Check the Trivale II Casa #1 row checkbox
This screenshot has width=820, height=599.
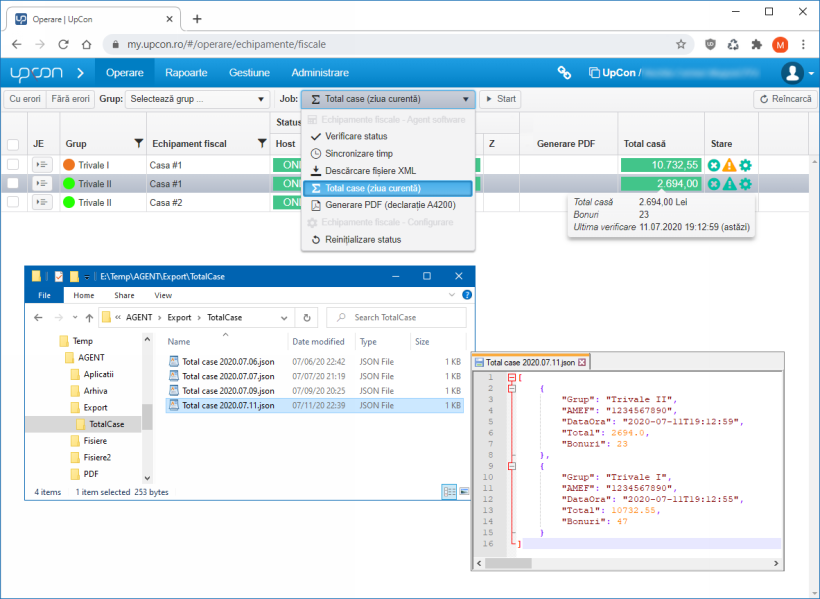coord(13,184)
